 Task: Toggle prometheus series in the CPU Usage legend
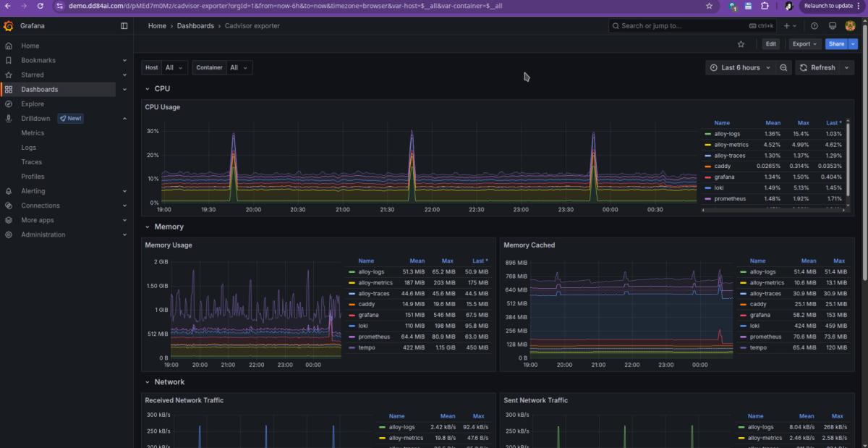point(730,198)
